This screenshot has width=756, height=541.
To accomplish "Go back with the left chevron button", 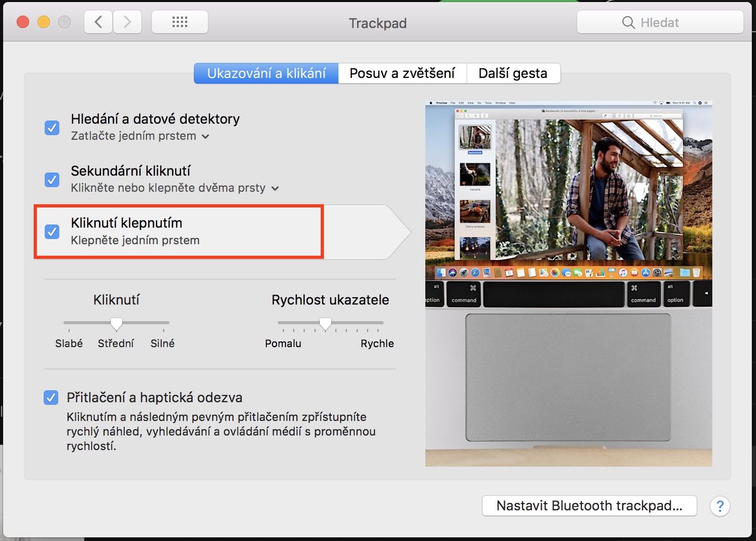I will point(98,22).
